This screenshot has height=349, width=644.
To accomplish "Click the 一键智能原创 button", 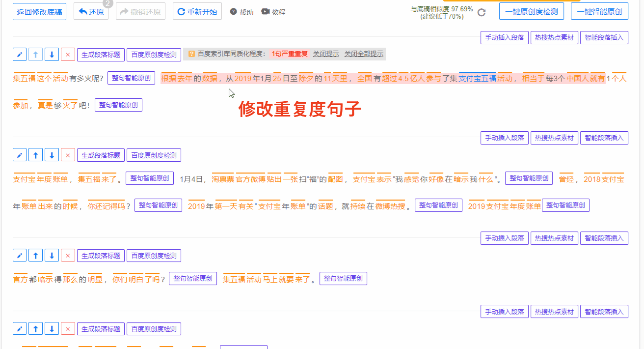I will pyautogui.click(x=599, y=11).
